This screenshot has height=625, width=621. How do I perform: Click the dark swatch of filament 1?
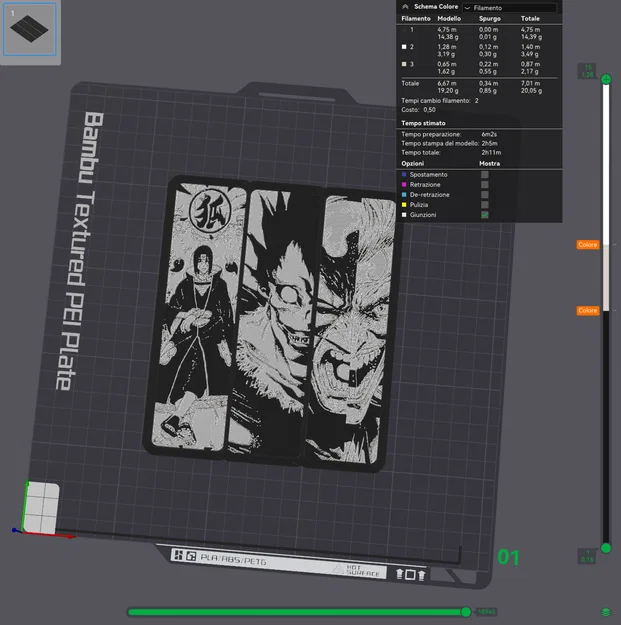click(404, 29)
